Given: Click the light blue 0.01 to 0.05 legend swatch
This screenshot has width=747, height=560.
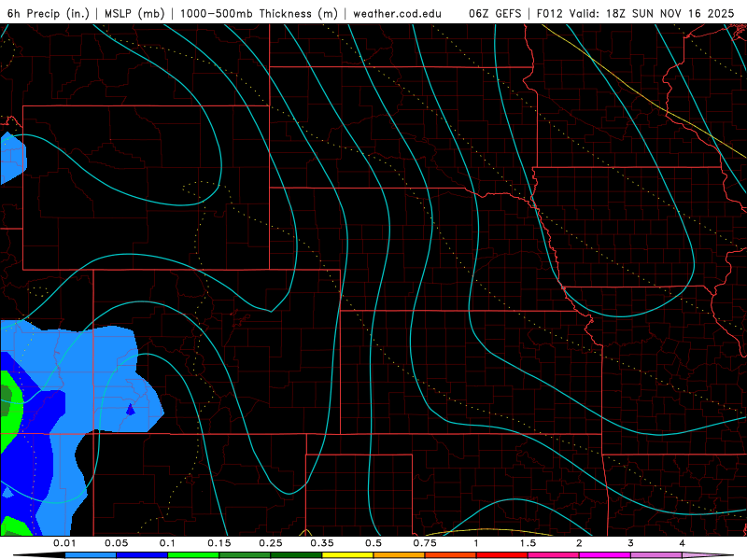Looking at the screenshot, I should click(91, 555).
